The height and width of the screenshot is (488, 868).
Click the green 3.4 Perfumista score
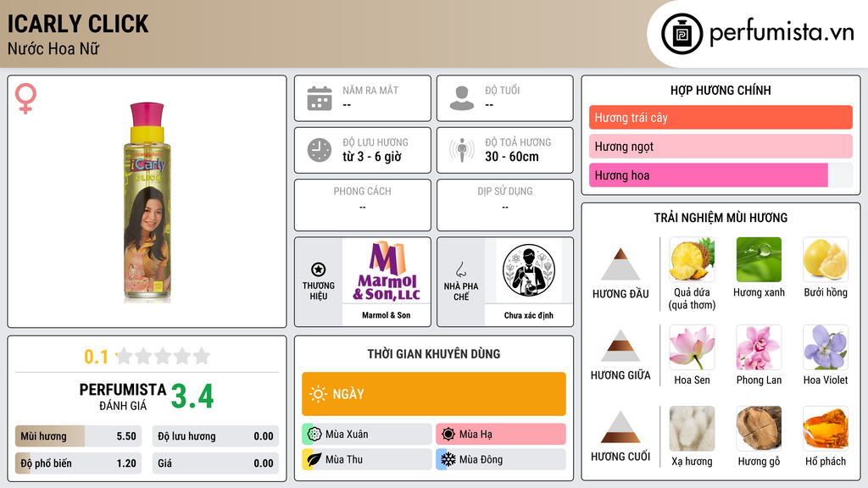(x=192, y=396)
